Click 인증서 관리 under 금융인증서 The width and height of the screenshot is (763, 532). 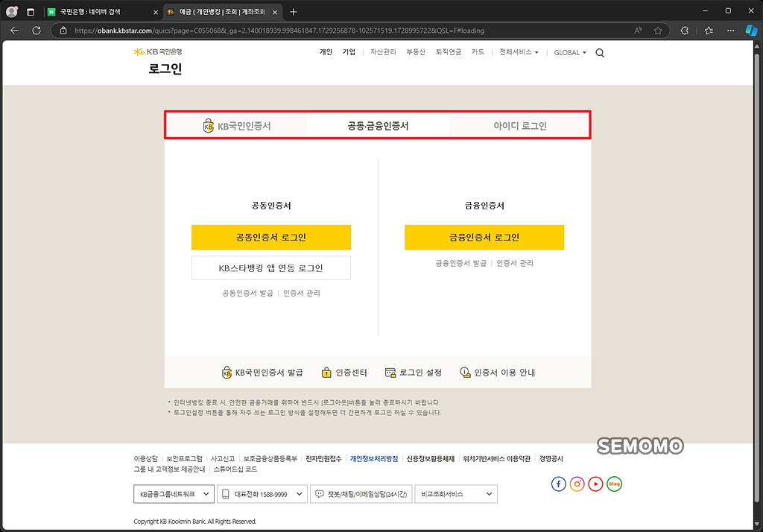click(515, 263)
